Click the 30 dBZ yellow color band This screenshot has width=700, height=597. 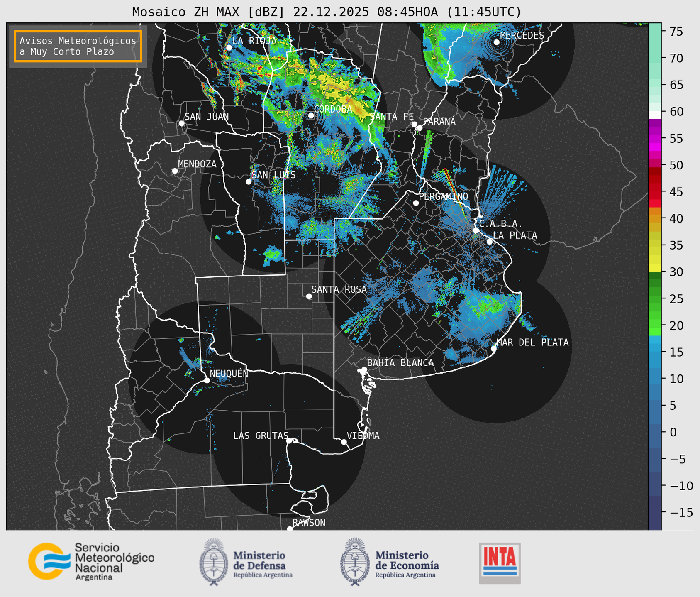pos(655,268)
